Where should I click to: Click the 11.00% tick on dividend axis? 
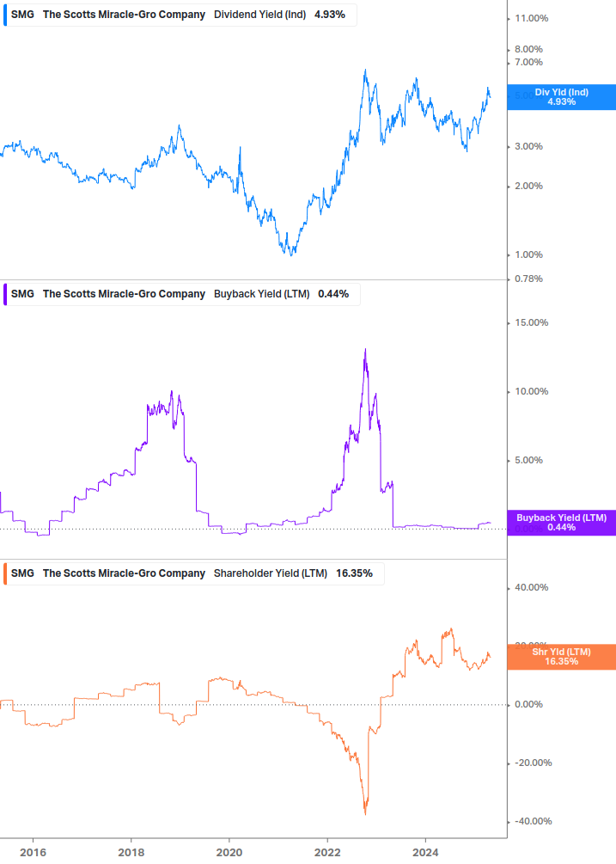click(x=531, y=19)
